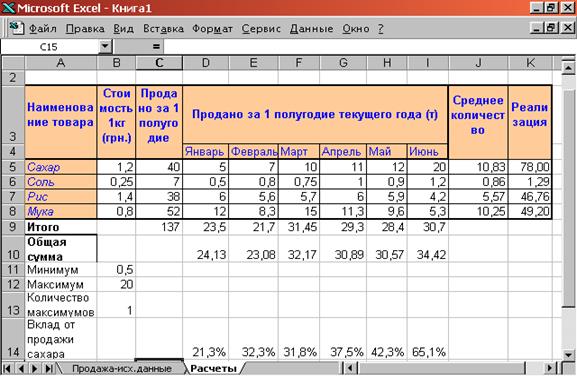Click the Апрель header cell
This screenshot has width=577, height=376.
[x=343, y=152]
